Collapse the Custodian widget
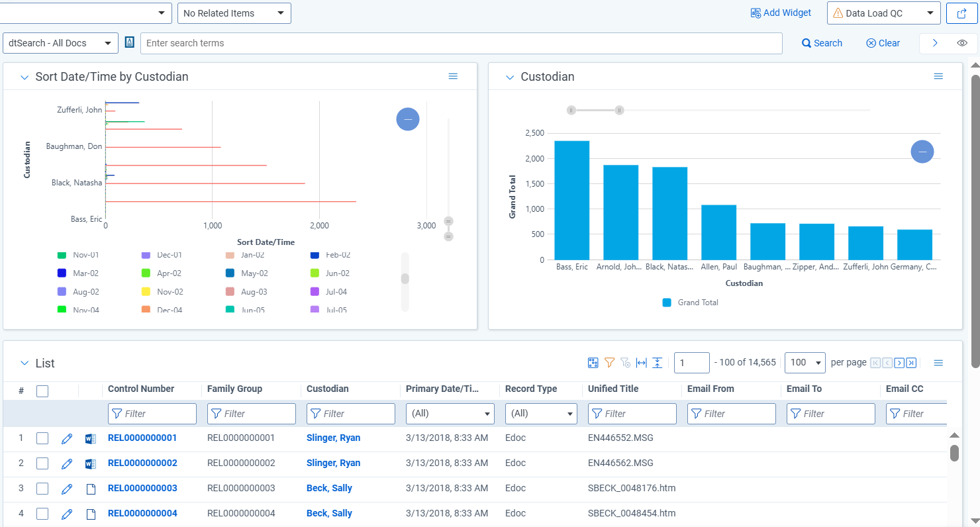Image resolution: width=980 pixels, height=527 pixels. pyautogui.click(x=510, y=77)
